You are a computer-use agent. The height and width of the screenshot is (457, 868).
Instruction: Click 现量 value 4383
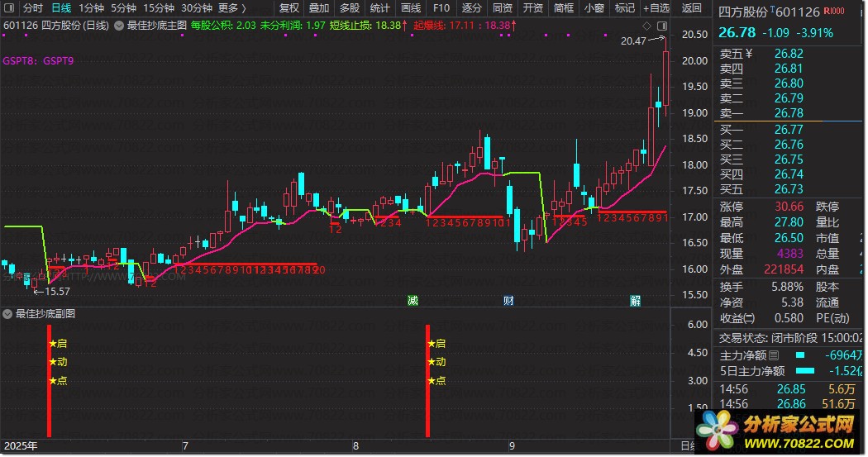tap(790, 254)
